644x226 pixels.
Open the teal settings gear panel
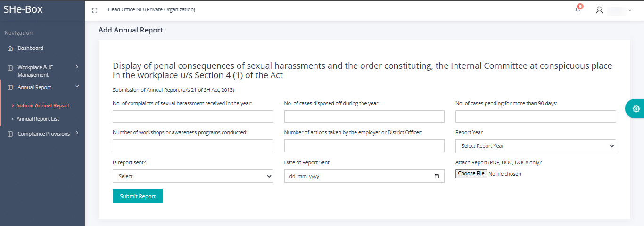pos(636,109)
